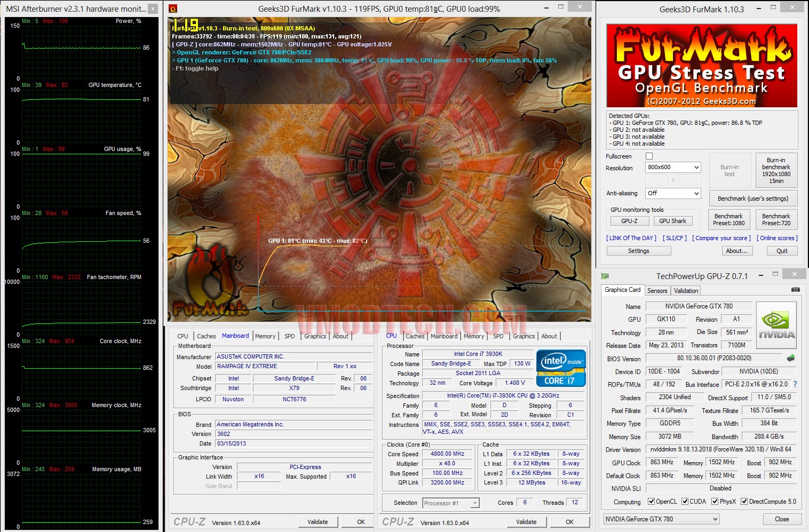
Task: Launch the GPU Shark monitoring tool
Action: (672, 221)
